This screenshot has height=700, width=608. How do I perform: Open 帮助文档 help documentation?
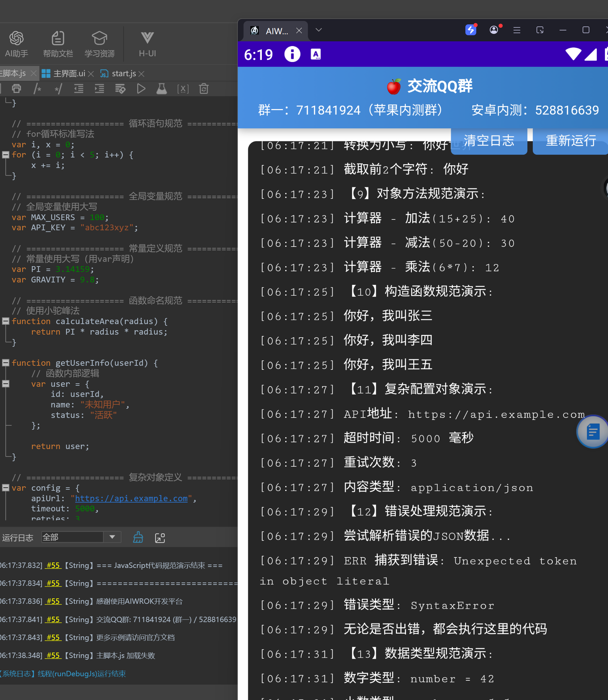coord(58,44)
